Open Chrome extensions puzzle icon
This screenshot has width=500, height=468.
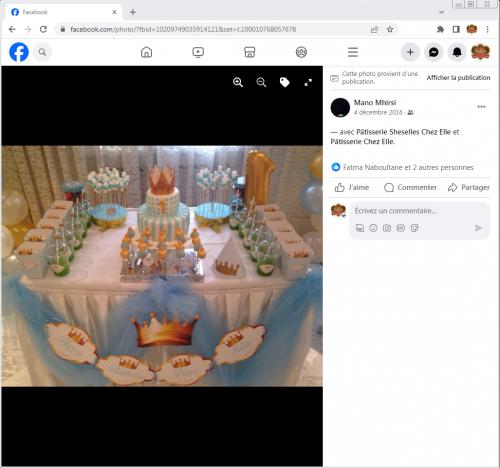[x=440, y=29]
